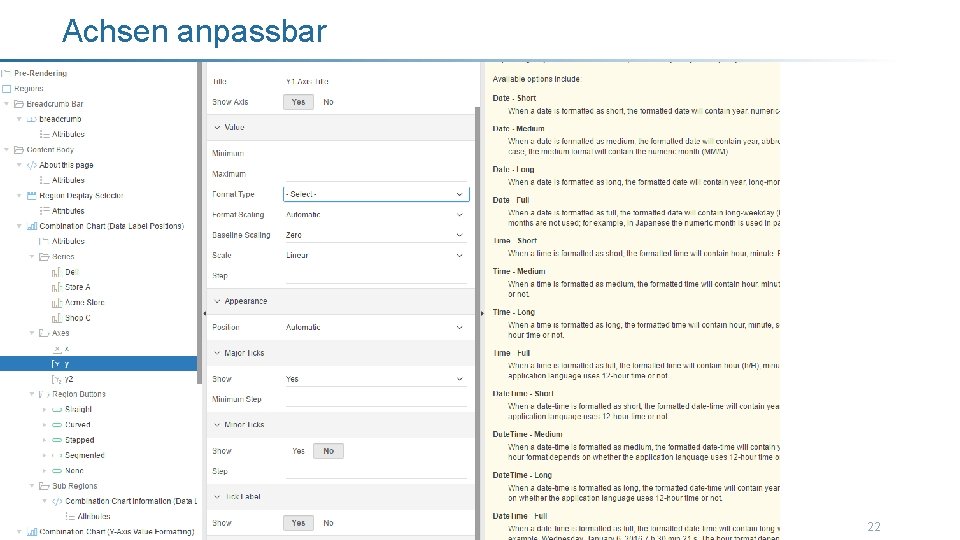Click the Maximum value field

pyautogui.click(x=376, y=174)
